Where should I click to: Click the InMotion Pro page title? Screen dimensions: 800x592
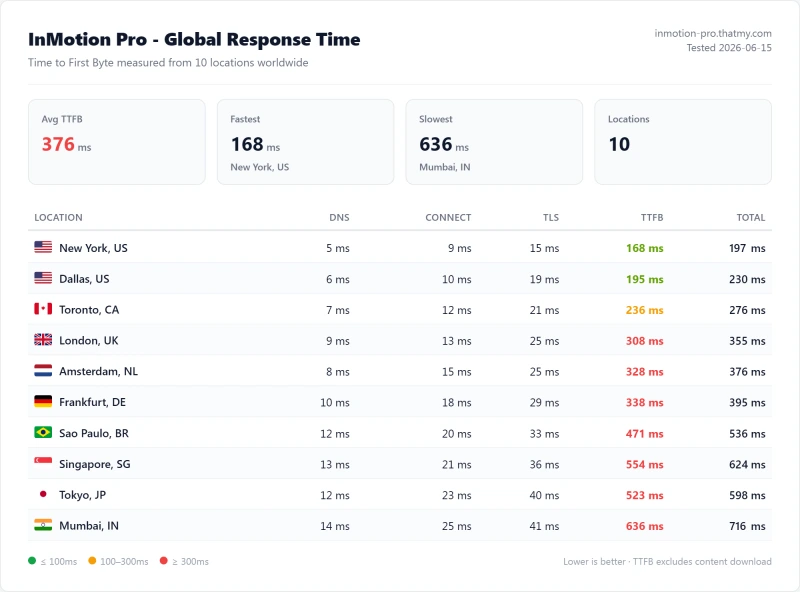tap(194, 39)
